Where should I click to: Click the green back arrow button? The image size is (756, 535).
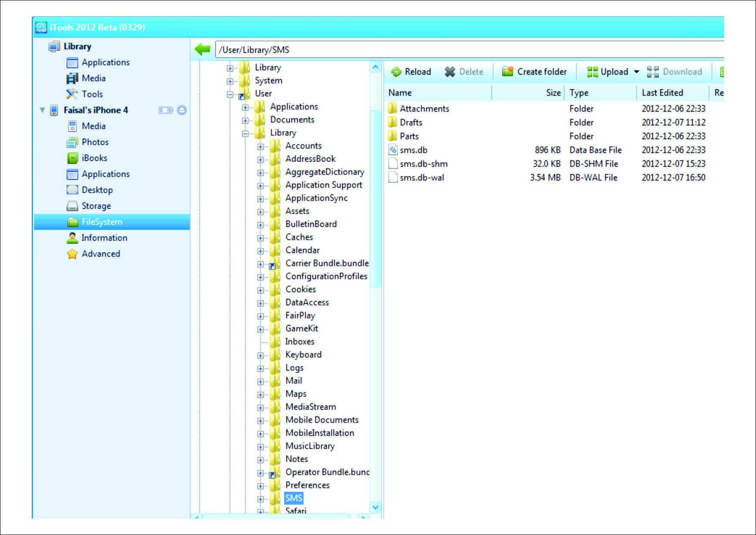tap(202, 49)
